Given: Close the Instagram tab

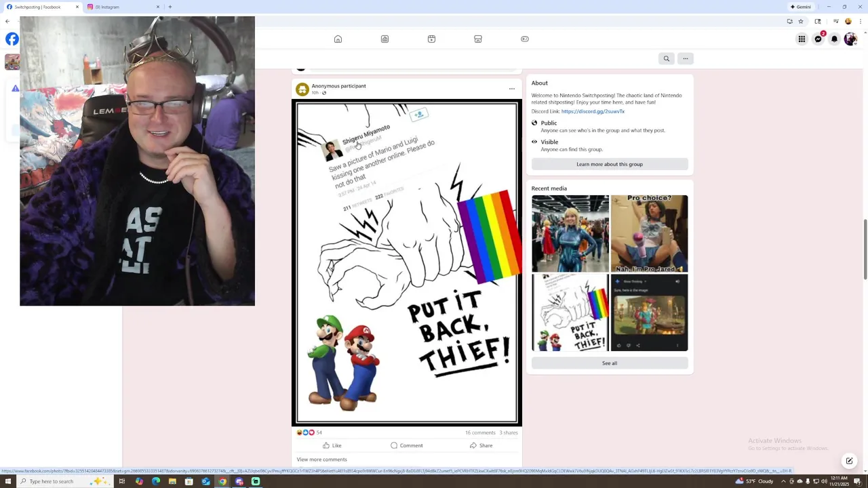Looking at the screenshot, I should click(158, 7).
